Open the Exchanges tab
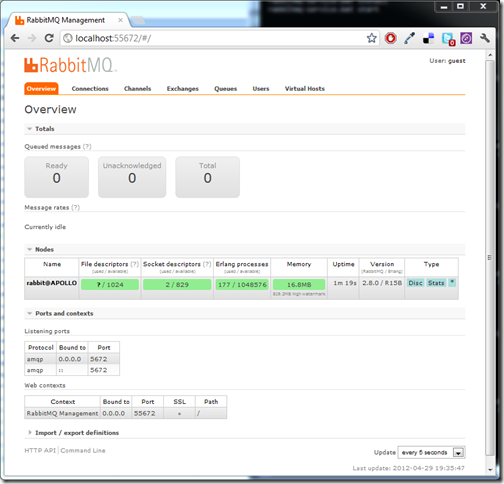This screenshot has height=484, width=504. click(183, 89)
